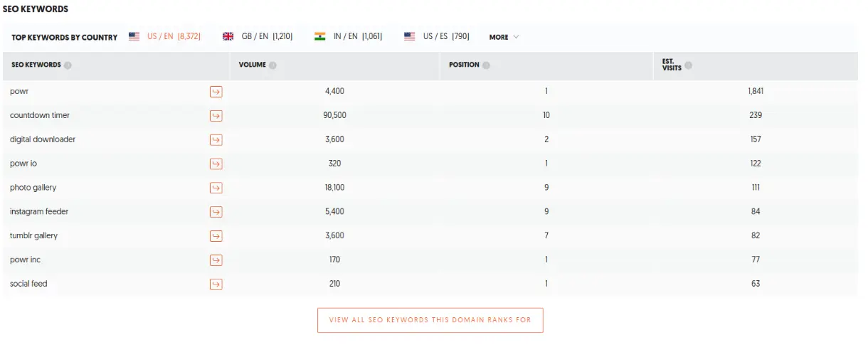Click the keyword 'powr io'

pyautogui.click(x=23, y=164)
